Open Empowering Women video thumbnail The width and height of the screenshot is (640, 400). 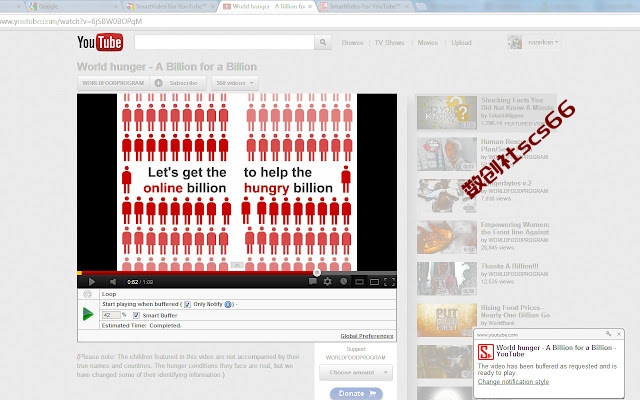(447, 237)
